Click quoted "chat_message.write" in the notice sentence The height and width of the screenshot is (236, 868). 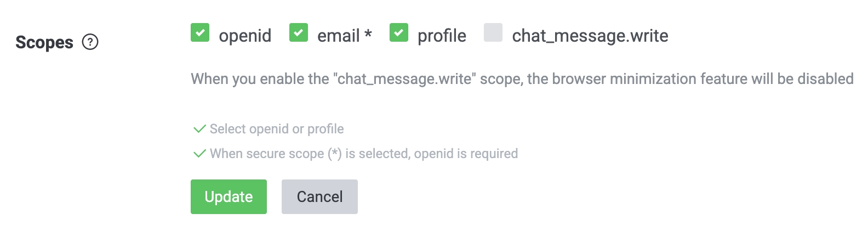(404, 79)
